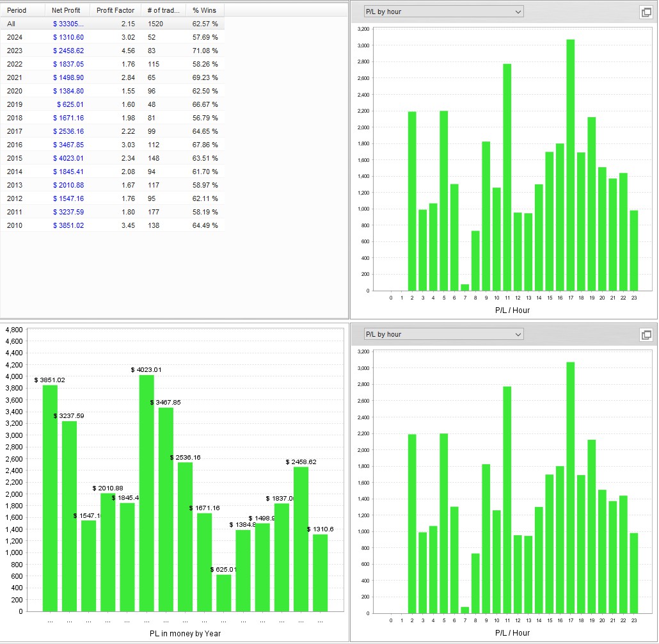Open the upper 'P/L by hour' dropdown
Image resolution: width=659 pixels, height=644 pixels.
(x=443, y=12)
